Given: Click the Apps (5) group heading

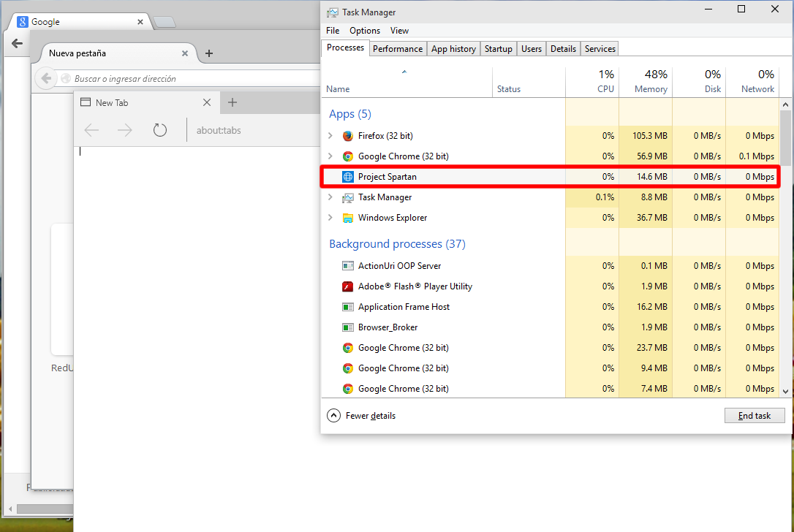Looking at the screenshot, I should [350, 114].
